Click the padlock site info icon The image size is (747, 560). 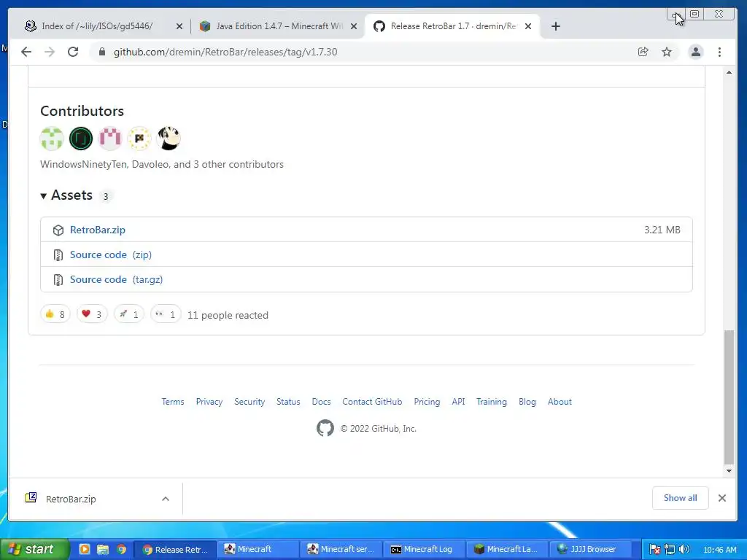pyautogui.click(x=101, y=52)
